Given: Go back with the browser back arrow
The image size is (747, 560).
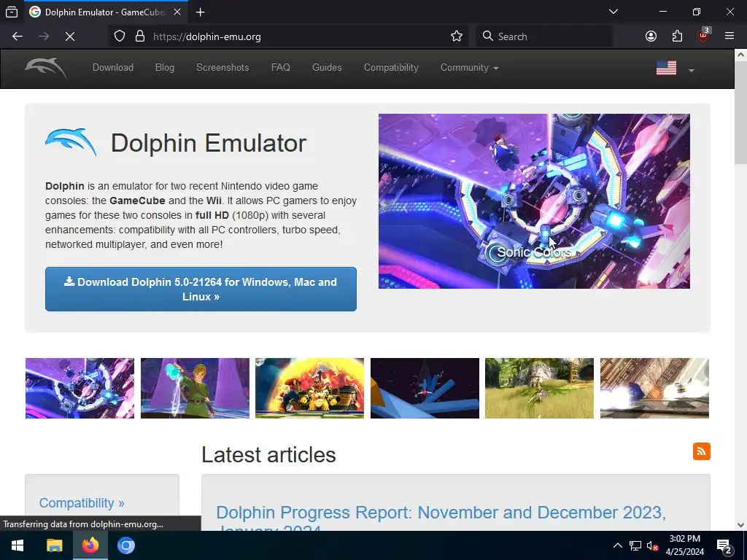Looking at the screenshot, I should click(18, 36).
